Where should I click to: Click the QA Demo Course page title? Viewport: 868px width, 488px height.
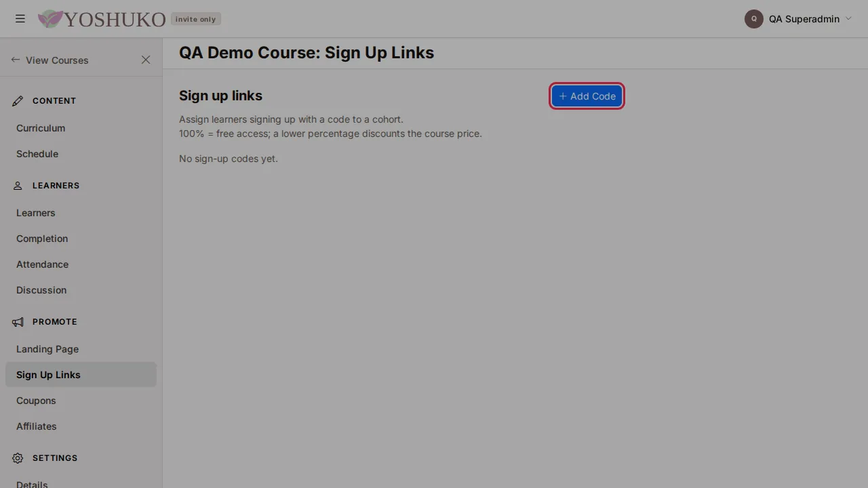pyautogui.click(x=307, y=53)
